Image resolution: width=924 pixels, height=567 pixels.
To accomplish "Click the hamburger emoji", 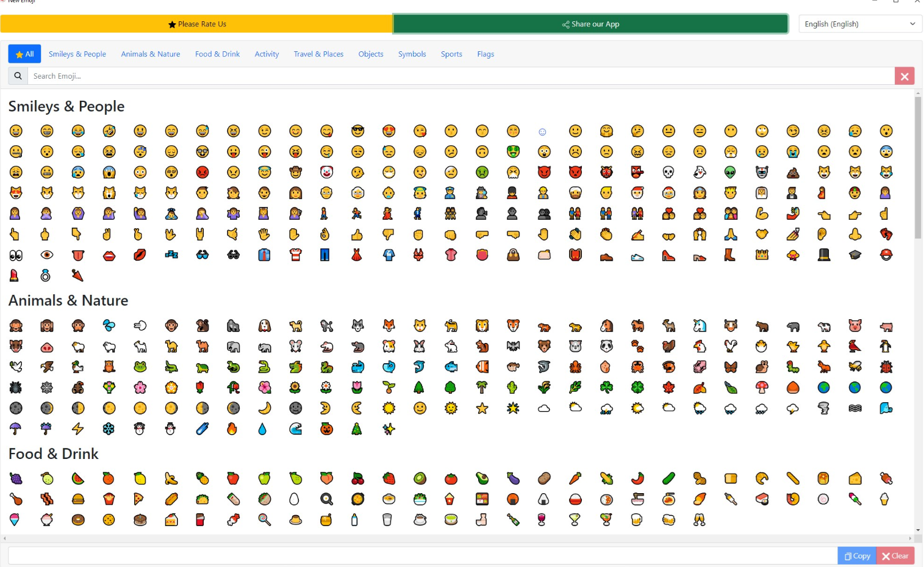I will (x=77, y=499).
